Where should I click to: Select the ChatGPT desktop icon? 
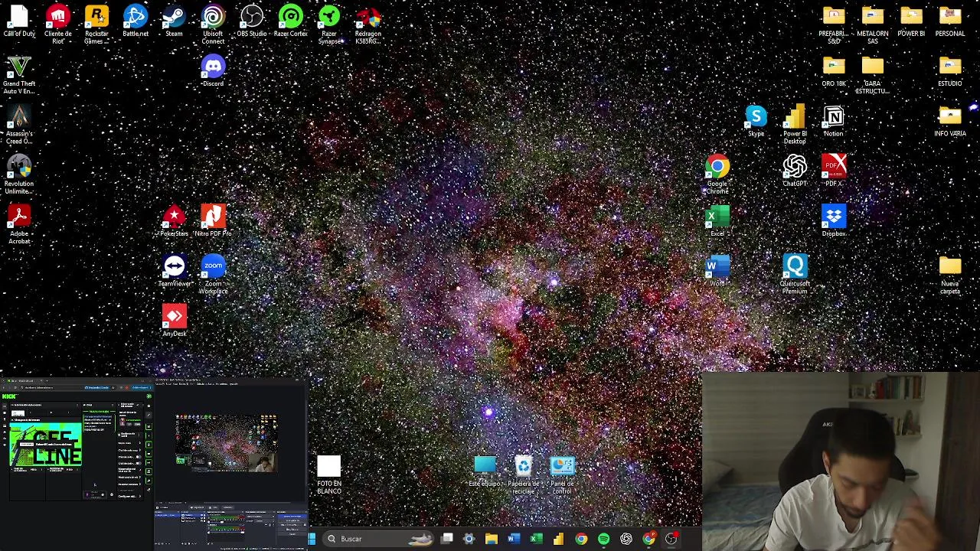tap(795, 171)
